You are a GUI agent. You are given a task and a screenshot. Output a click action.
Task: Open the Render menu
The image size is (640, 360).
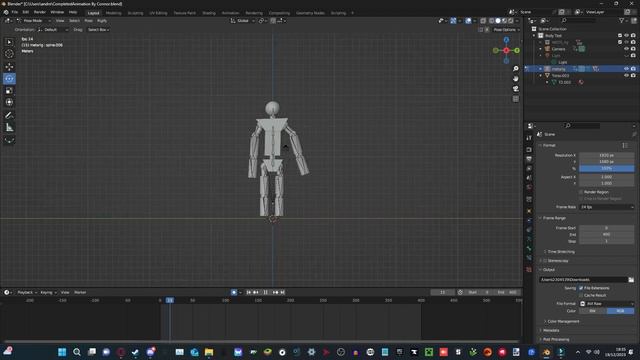click(x=40, y=12)
